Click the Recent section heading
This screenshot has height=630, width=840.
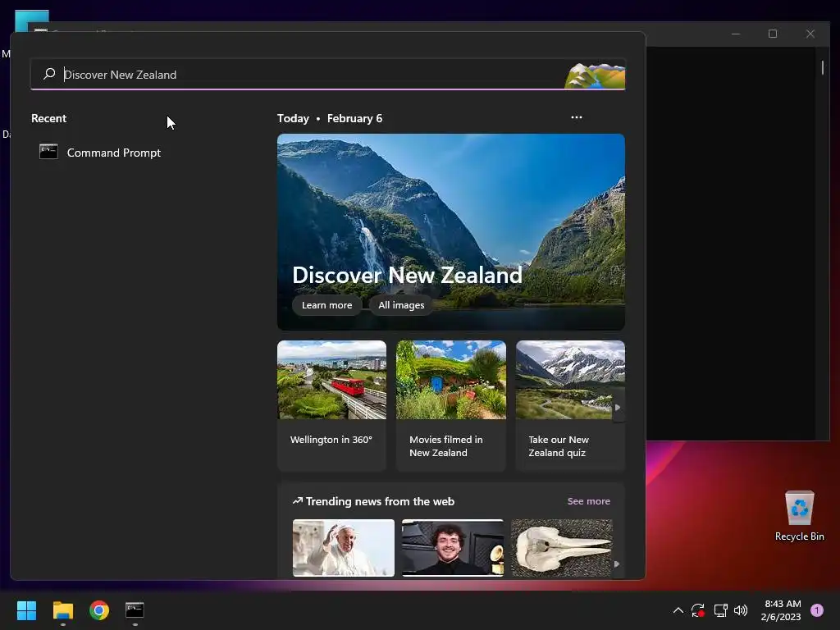[48, 118]
